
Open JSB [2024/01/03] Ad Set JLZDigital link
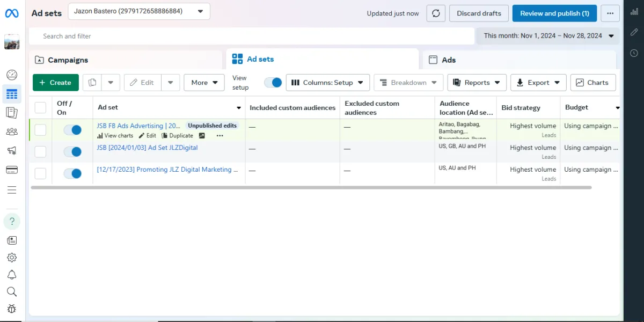click(147, 148)
